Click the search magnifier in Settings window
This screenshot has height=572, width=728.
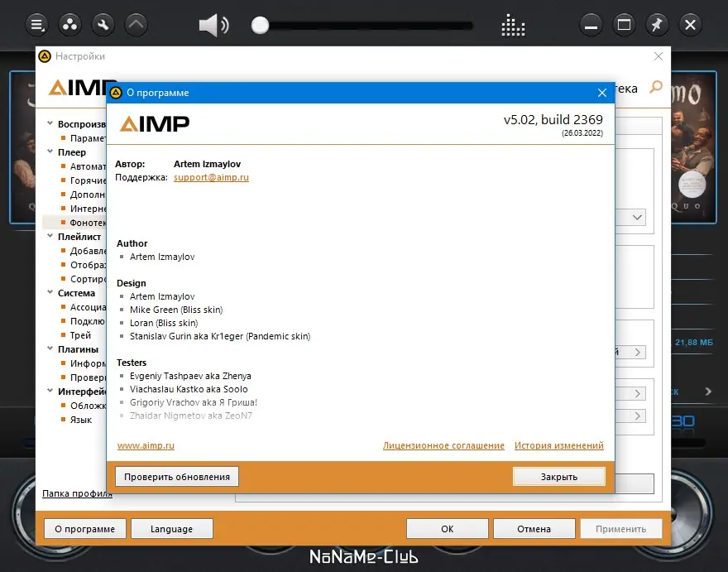[x=656, y=86]
